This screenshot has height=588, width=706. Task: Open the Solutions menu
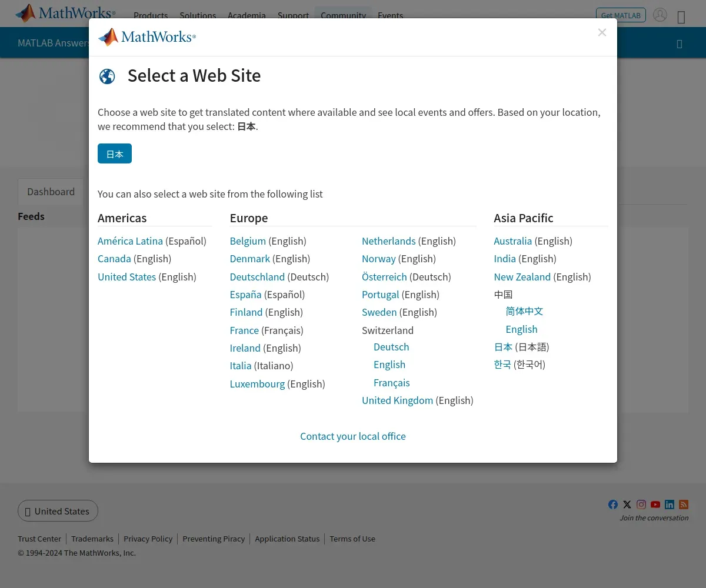pyautogui.click(x=198, y=16)
